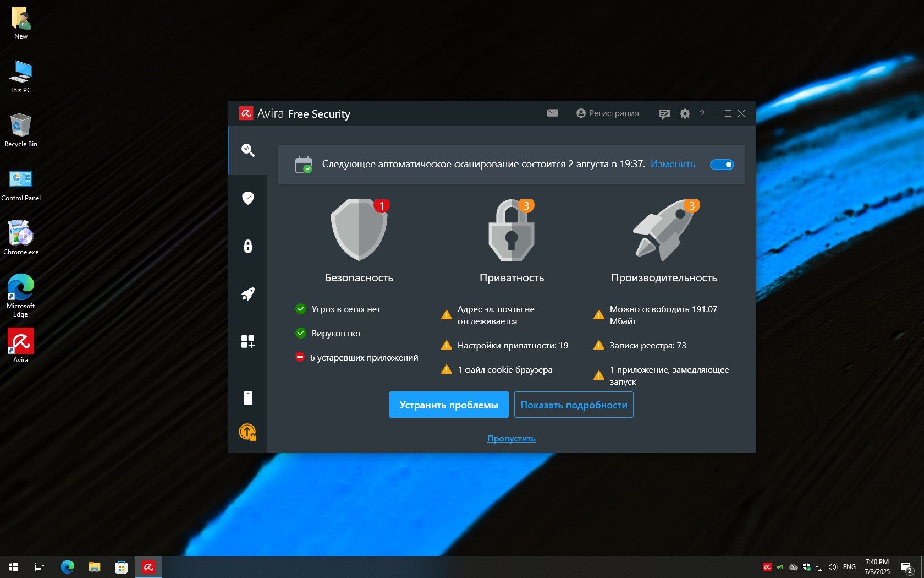
Task: Open the Windows Start menu
Action: point(13,567)
